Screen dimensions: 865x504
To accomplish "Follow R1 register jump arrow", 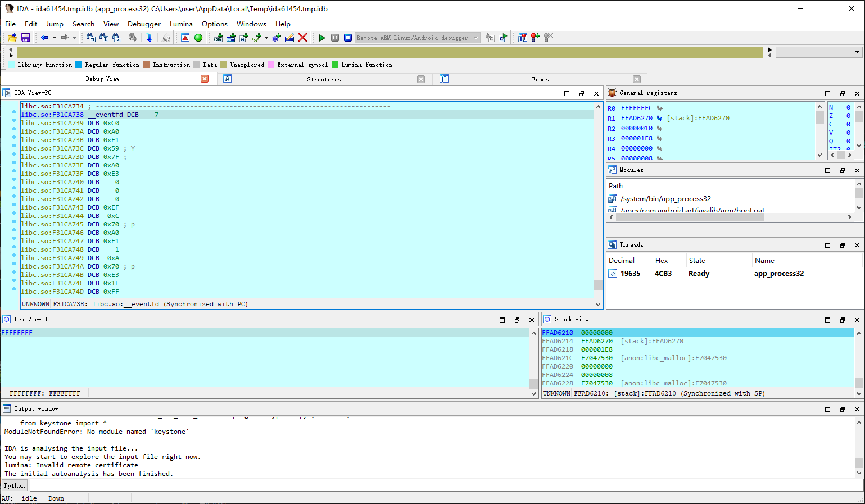I will tap(659, 118).
